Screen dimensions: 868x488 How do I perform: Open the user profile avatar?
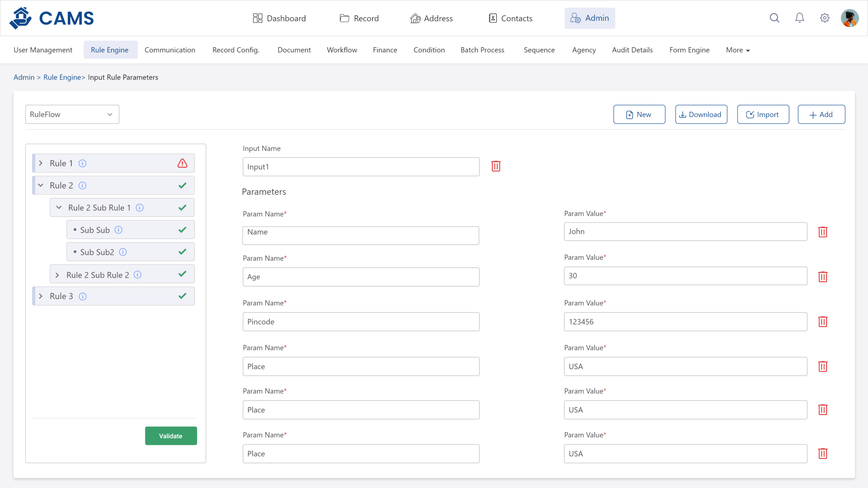point(849,18)
